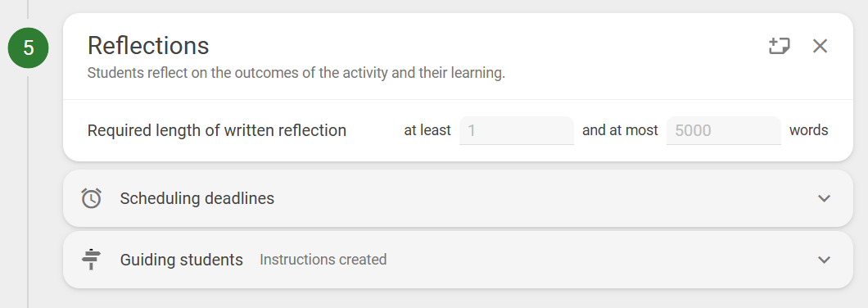Open the Guiding students section title
Screen dimensions: 868x308
pos(182,260)
